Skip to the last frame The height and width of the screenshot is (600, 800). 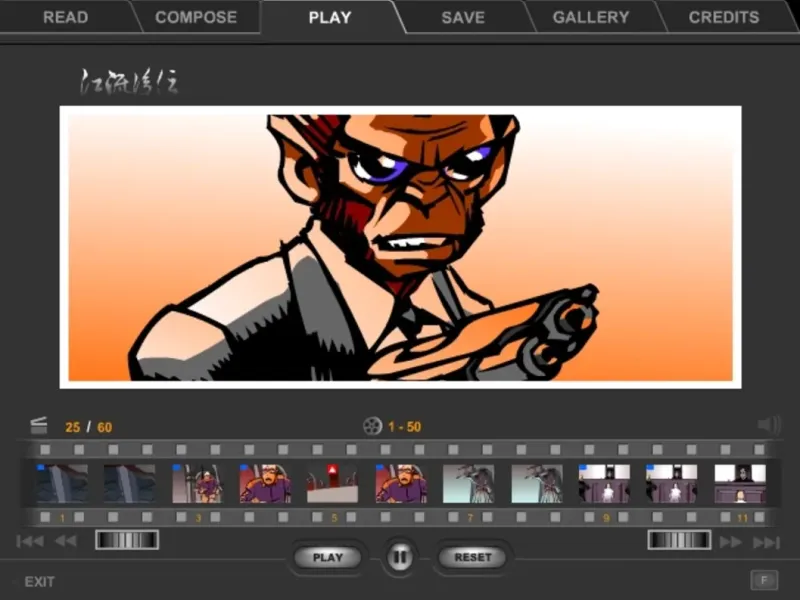(x=766, y=542)
